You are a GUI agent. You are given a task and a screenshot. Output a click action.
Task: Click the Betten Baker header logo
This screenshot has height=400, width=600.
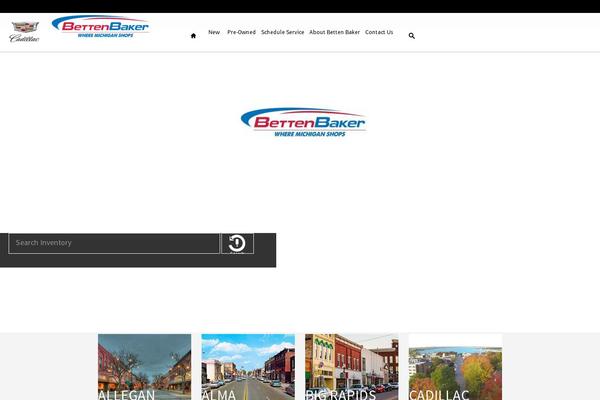(101, 26)
